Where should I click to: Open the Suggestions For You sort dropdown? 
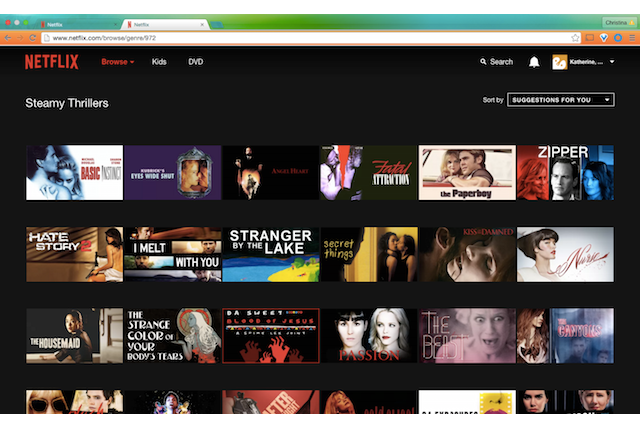[x=560, y=100]
